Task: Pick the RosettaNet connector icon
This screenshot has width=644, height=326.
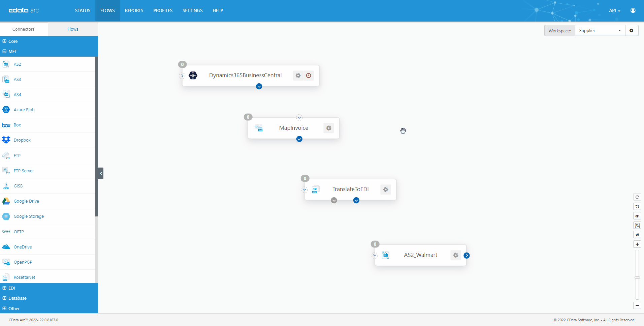Action: (5, 277)
